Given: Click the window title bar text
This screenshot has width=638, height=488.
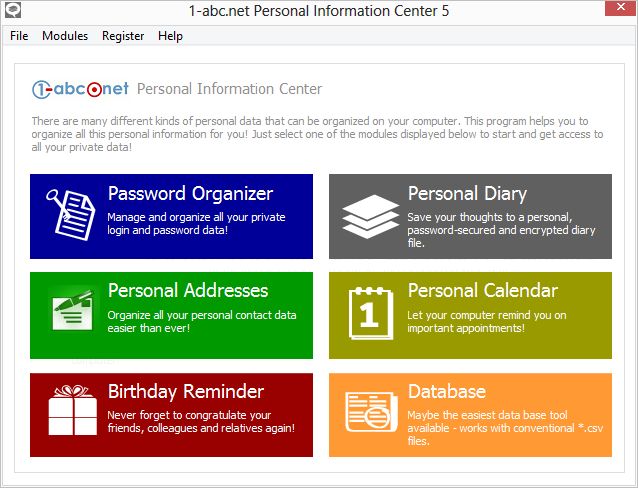Looking at the screenshot, I should click(318, 11).
